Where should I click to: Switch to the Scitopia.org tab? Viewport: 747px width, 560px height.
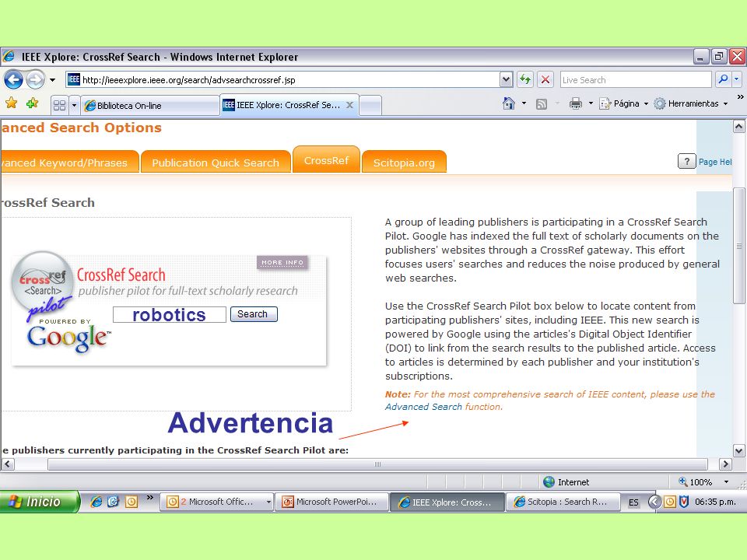tap(404, 163)
